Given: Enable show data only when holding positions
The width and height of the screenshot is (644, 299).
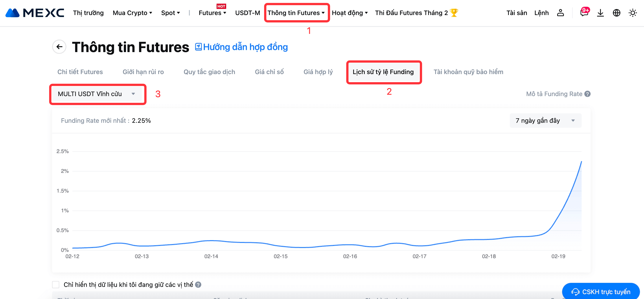Looking at the screenshot, I should point(56,284).
